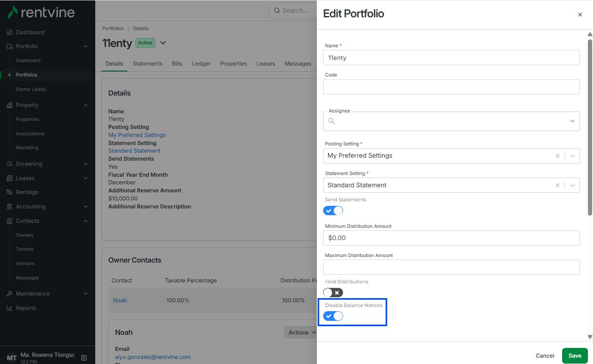593x364 pixels.
Task: Open Noah contact link in table
Action: [120, 300]
